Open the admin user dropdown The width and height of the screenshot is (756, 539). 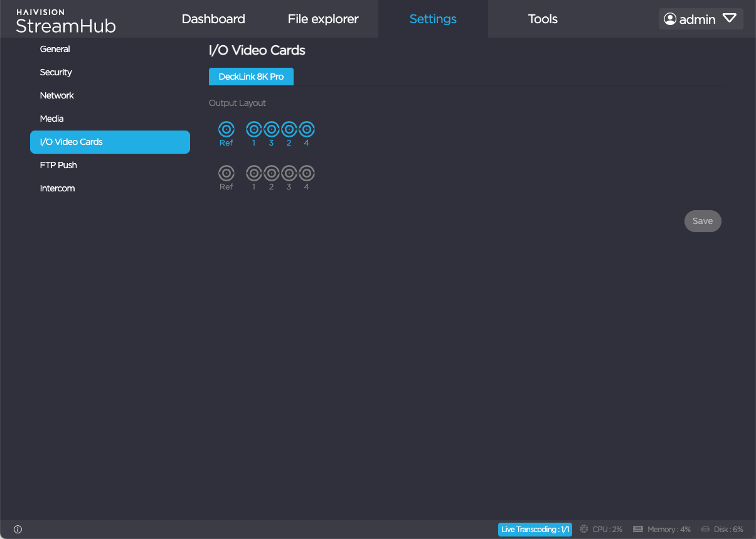730,18
